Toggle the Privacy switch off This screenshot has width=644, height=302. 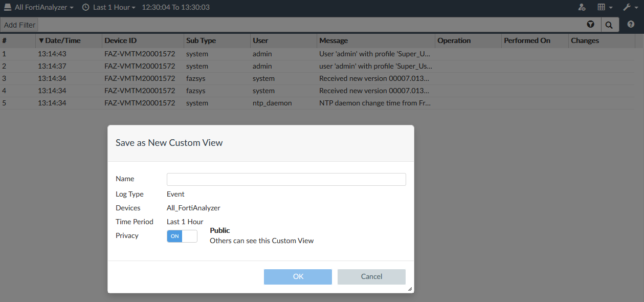coord(182,236)
